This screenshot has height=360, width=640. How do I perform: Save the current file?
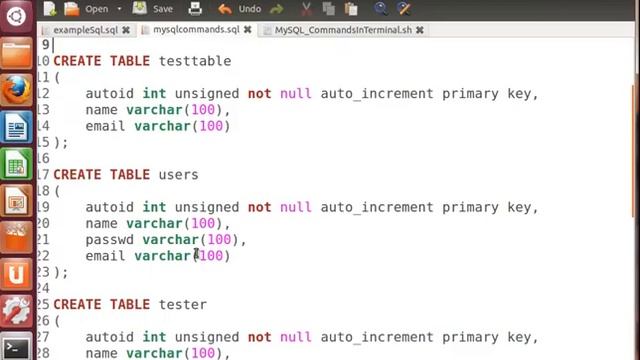point(153,9)
